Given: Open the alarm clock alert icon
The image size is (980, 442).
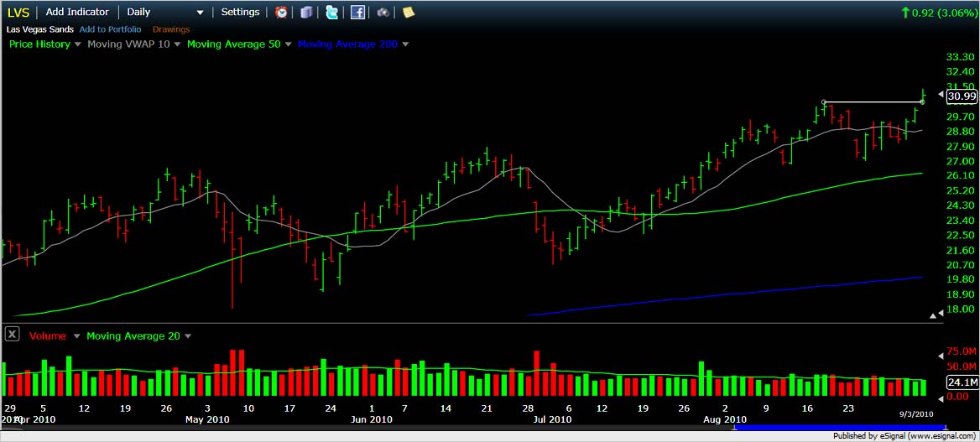Looking at the screenshot, I should point(281,12).
